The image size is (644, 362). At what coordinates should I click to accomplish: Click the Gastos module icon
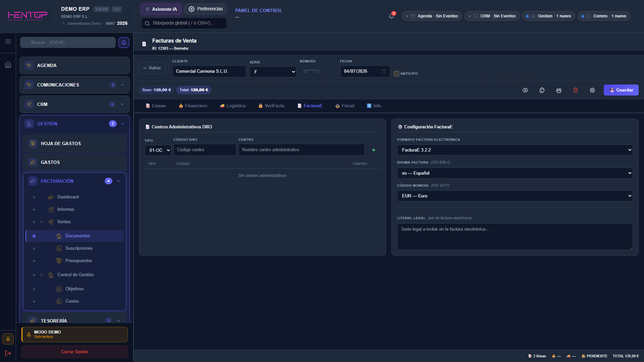point(33,162)
